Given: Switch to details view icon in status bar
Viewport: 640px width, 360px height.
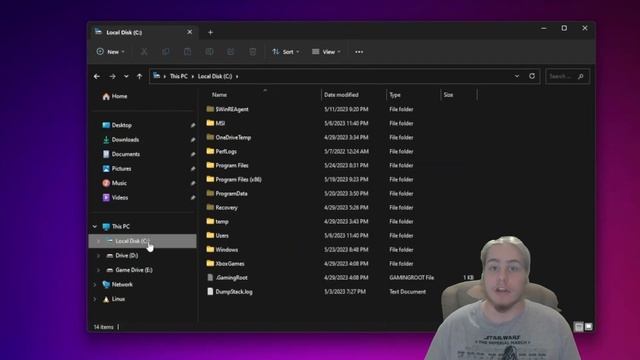Looking at the screenshot, I should pos(578,327).
